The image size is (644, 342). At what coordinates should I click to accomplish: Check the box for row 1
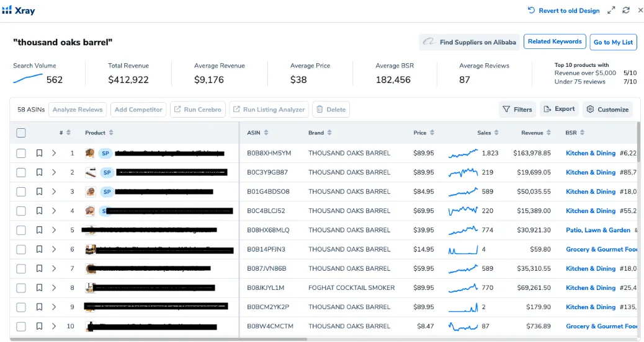click(x=21, y=154)
